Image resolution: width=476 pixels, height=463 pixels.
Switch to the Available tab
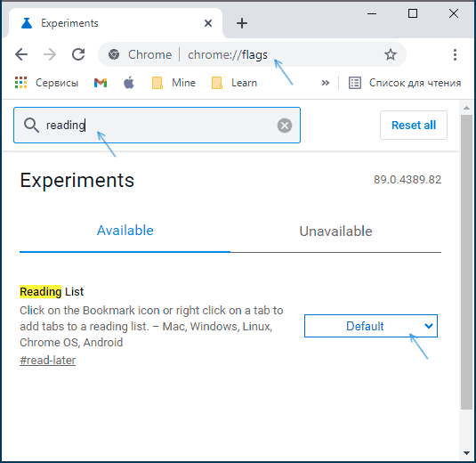click(x=125, y=231)
